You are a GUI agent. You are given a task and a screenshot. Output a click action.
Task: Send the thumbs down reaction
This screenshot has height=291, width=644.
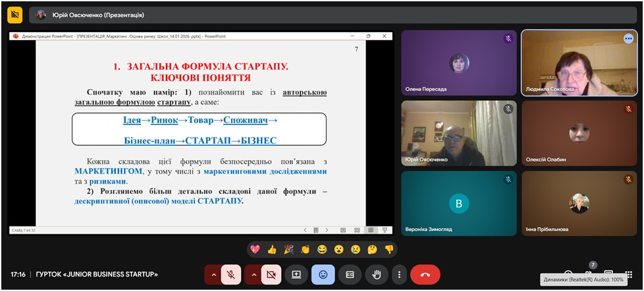point(389,250)
